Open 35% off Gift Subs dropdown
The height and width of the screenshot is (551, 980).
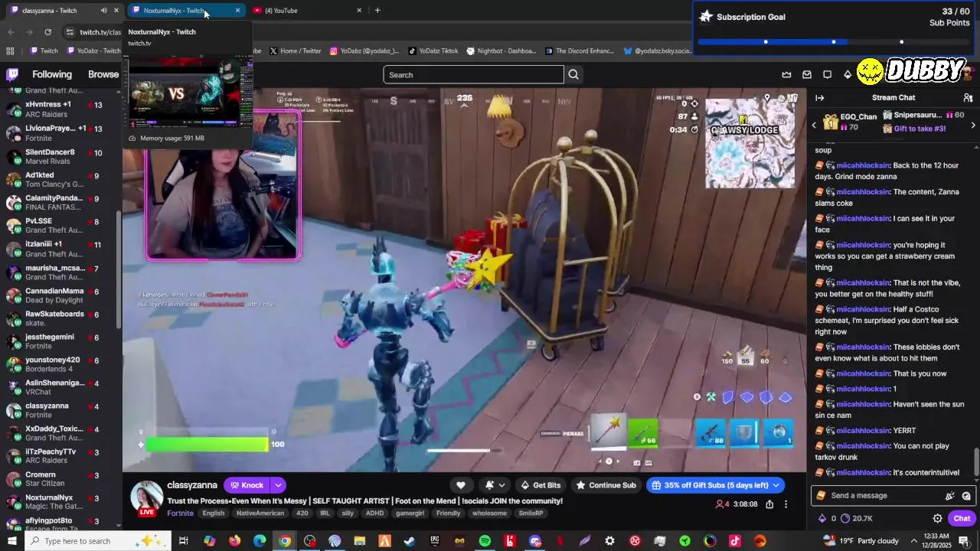pyautogui.click(x=715, y=485)
